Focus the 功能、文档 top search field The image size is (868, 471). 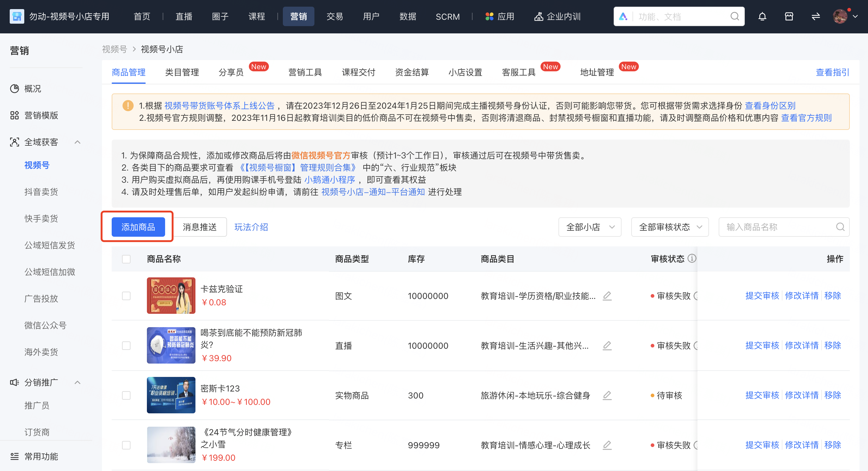(x=679, y=16)
